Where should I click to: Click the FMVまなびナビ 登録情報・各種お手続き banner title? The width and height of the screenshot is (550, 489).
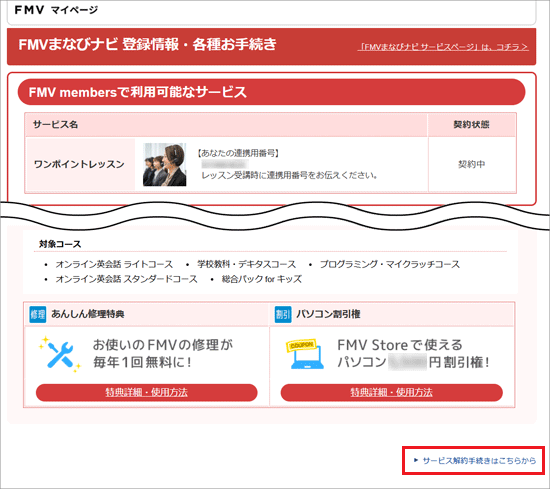click(x=147, y=45)
